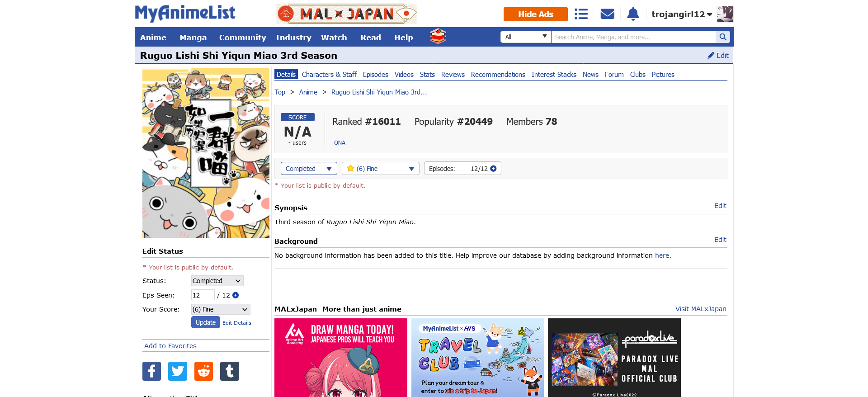
Task: Switch to the Recommendations tab
Action: point(498,75)
